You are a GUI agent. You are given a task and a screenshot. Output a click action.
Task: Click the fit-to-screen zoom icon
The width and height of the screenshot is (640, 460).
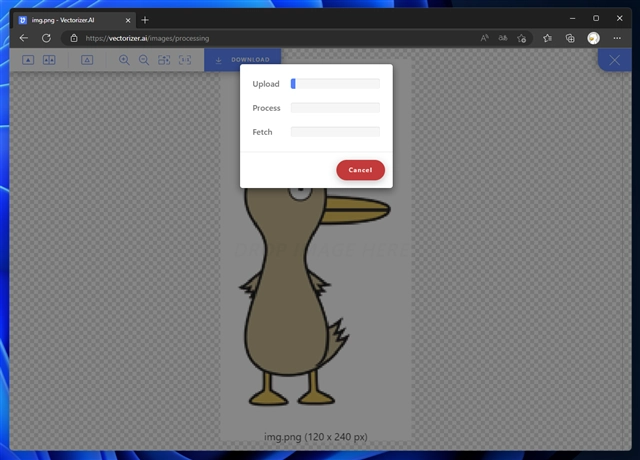[164, 60]
